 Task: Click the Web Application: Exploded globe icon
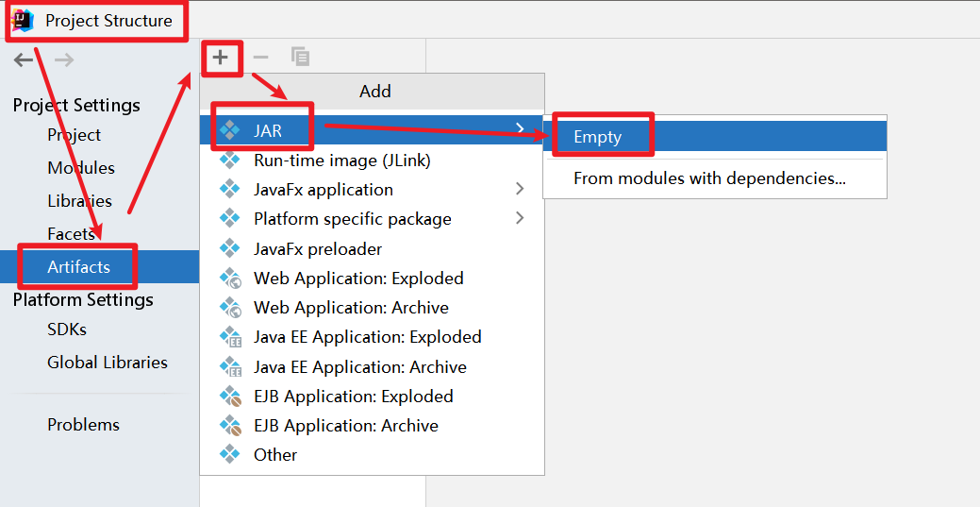(230, 279)
